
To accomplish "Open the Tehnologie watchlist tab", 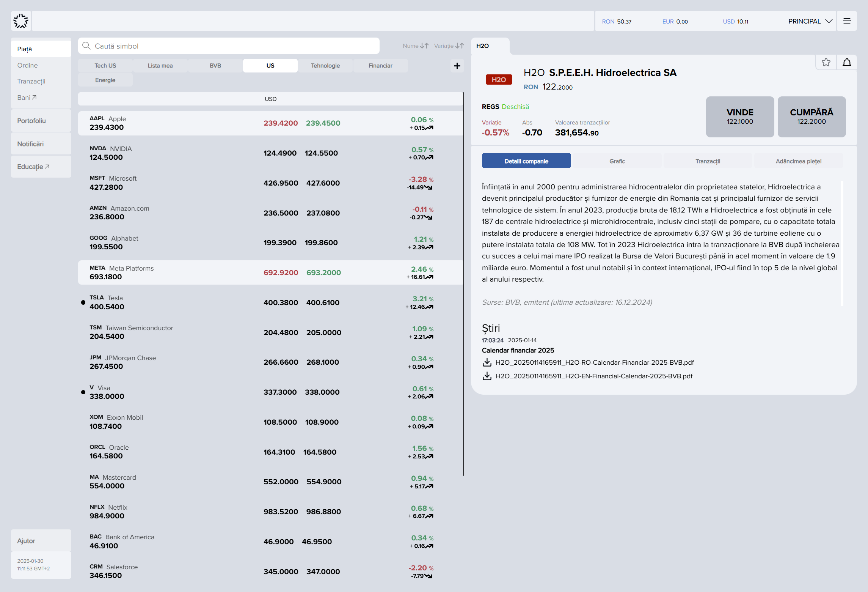I will [x=325, y=66].
